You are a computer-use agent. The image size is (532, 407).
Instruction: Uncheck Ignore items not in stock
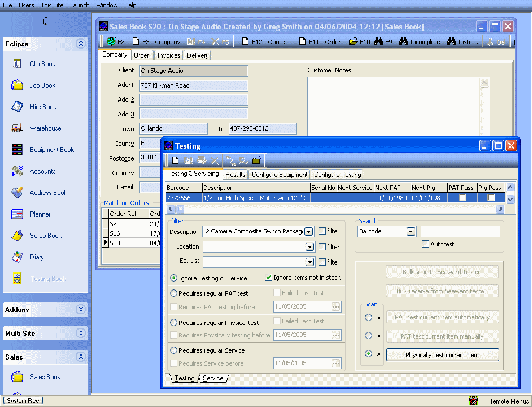point(268,278)
